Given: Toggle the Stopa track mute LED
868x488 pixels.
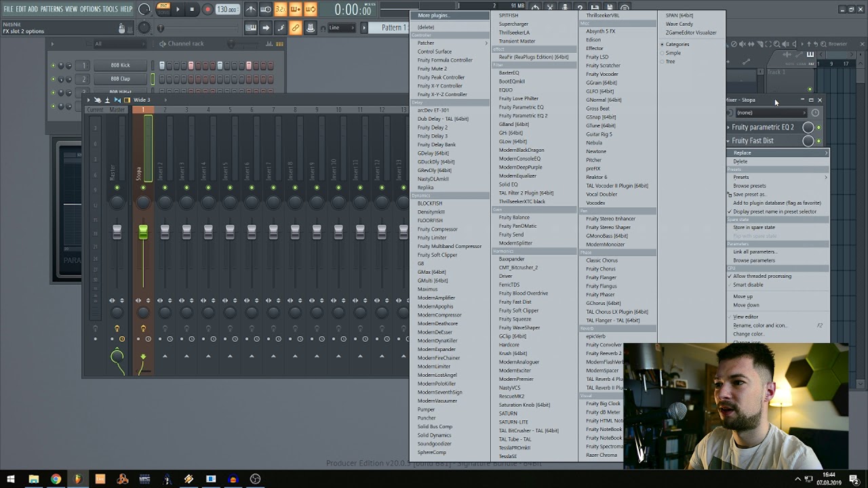Looking at the screenshot, I should tap(143, 188).
